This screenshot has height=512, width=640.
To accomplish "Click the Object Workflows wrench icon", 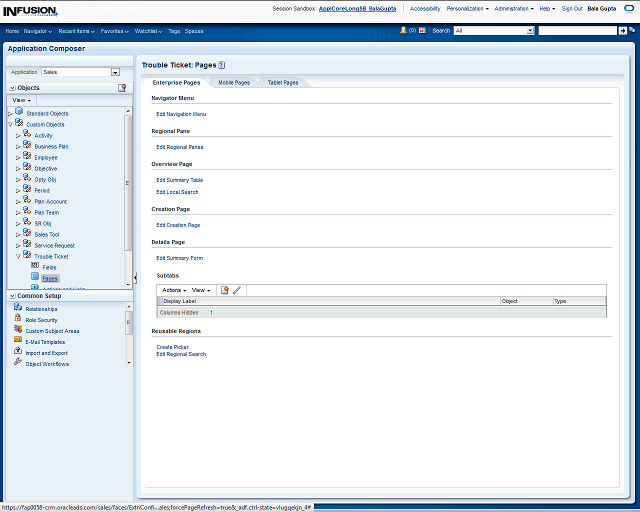I will point(18,363).
